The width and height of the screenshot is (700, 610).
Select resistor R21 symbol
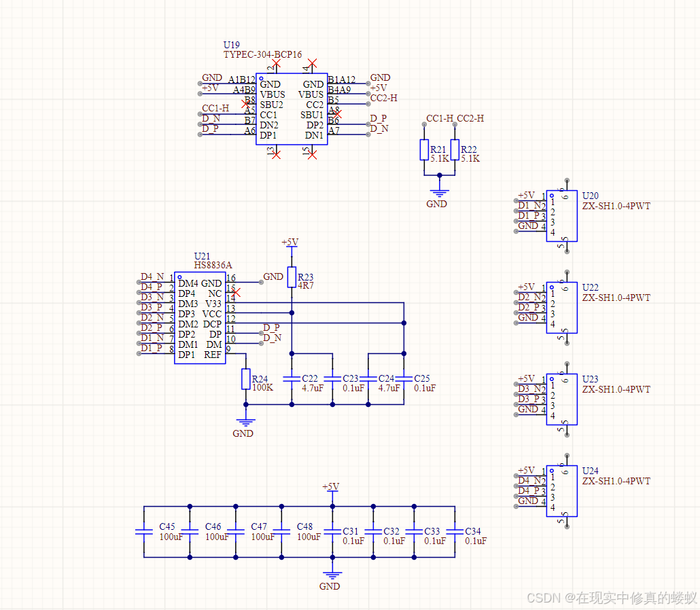[x=424, y=149]
